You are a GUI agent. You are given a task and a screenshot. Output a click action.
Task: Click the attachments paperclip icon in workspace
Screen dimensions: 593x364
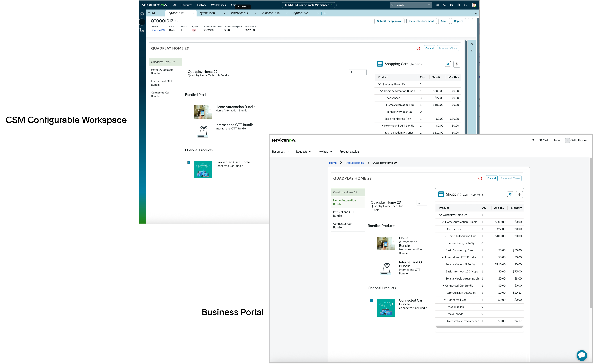click(472, 44)
